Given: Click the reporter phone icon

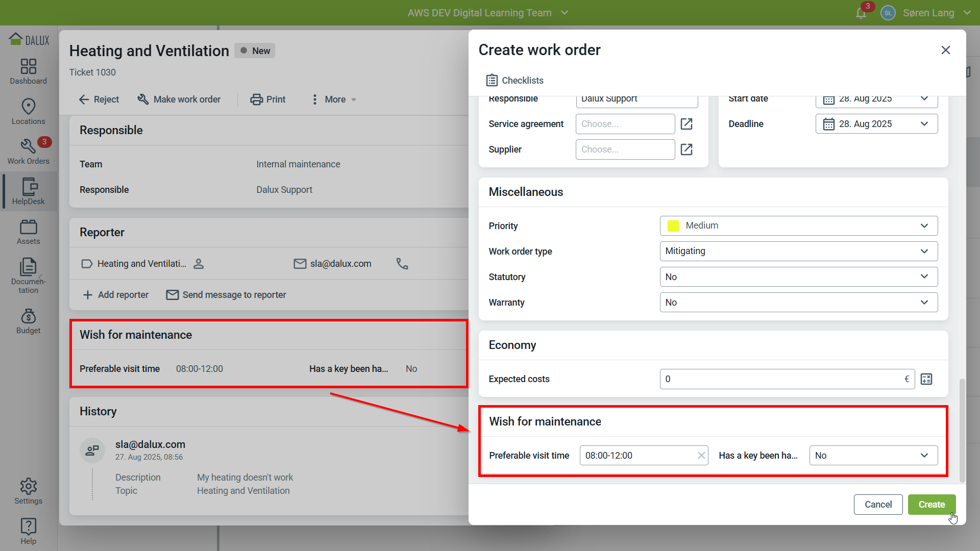Looking at the screenshot, I should pos(402,264).
